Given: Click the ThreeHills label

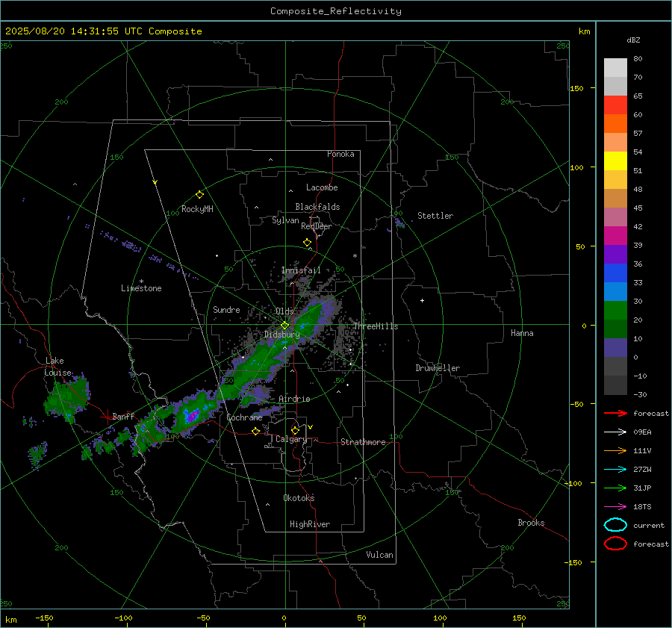Looking at the screenshot, I should [x=376, y=326].
